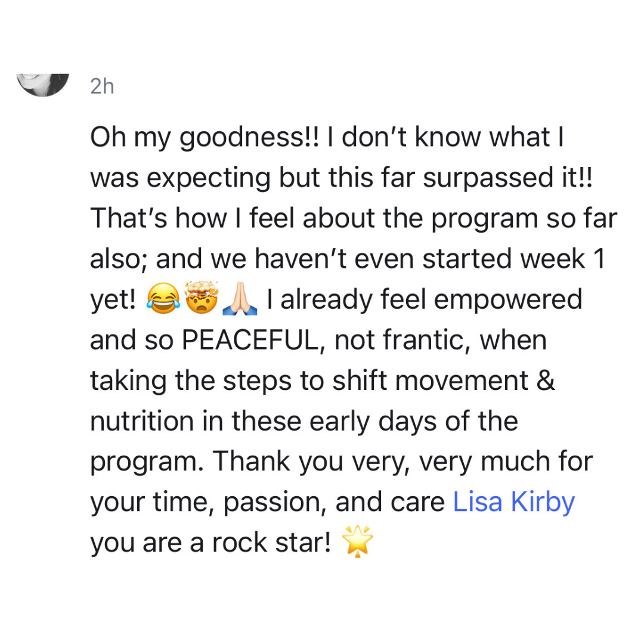Click the word passion in the comment
Screen dimensions: 644x644
click(x=271, y=503)
